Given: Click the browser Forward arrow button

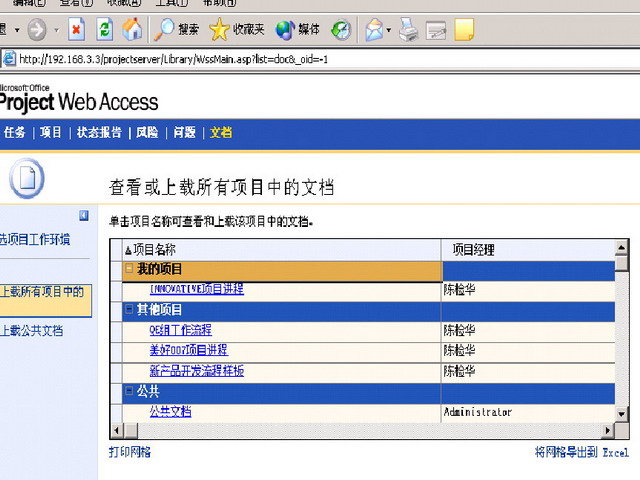Looking at the screenshot, I should [37, 30].
